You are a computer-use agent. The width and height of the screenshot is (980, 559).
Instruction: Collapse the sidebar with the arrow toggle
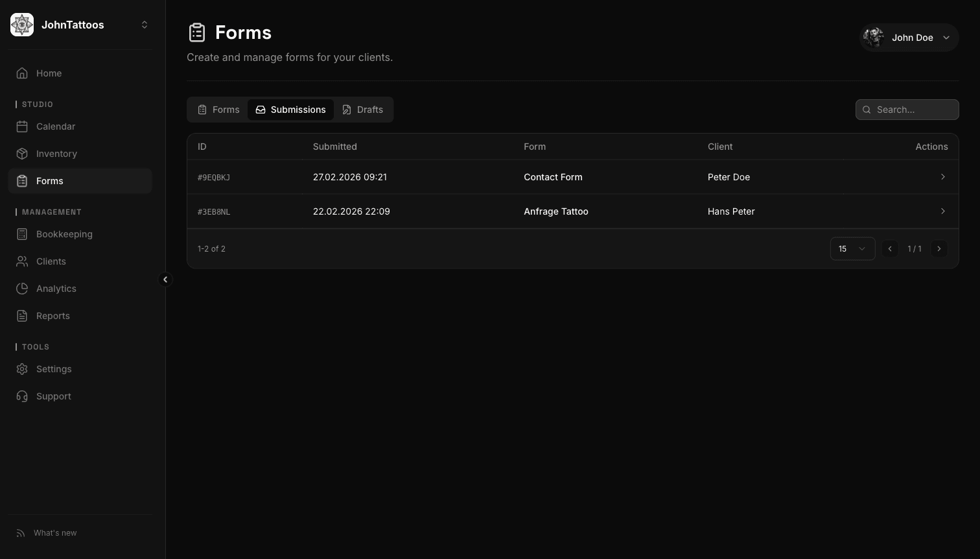(165, 279)
